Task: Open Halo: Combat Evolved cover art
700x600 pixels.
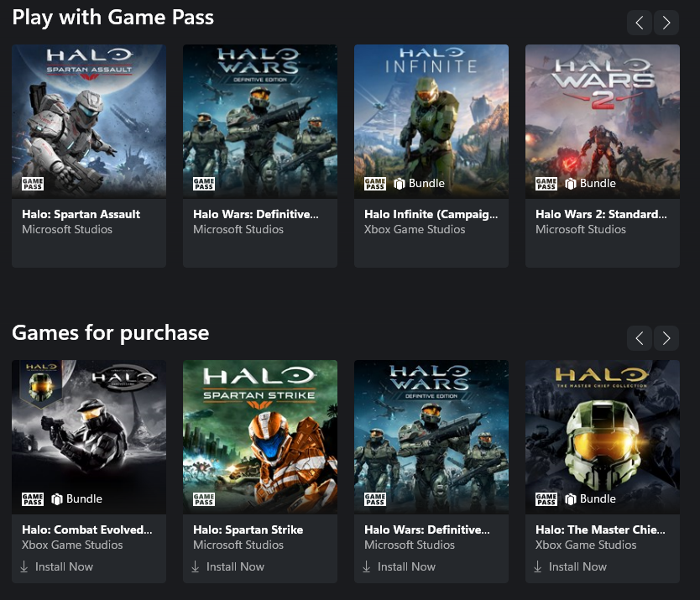Action: click(x=89, y=436)
